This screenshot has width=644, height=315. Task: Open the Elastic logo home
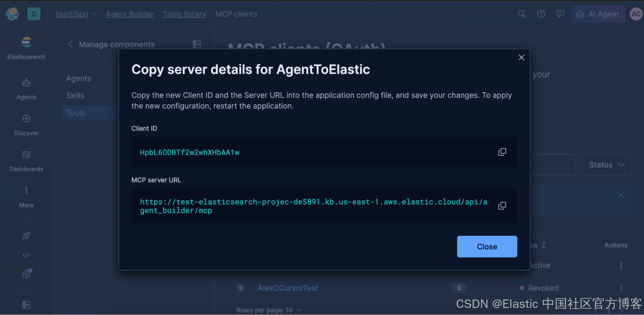[x=13, y=14]
